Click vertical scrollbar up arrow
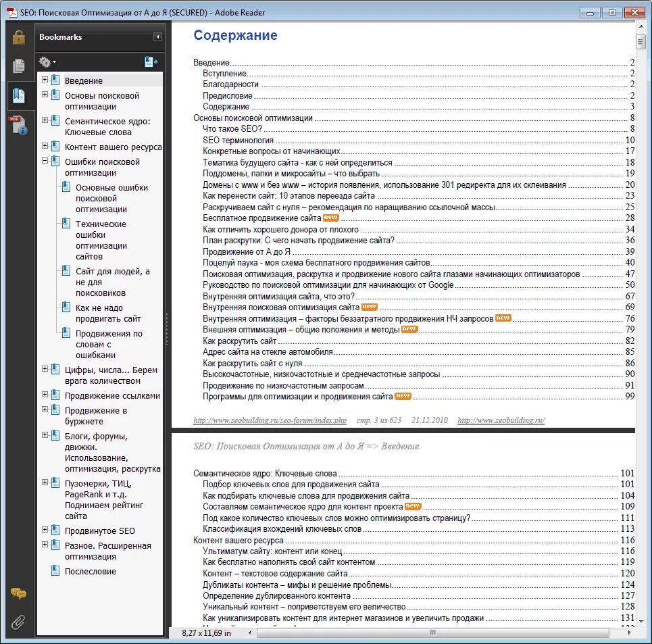This screenshot has width=652, height=644. coord(641,26)
